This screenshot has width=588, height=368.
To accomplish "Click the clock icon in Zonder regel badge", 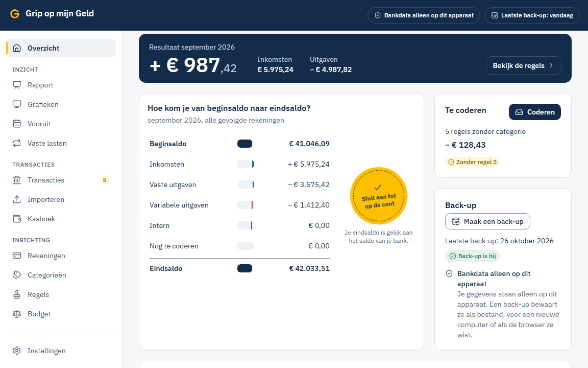I will click(451, 162).
